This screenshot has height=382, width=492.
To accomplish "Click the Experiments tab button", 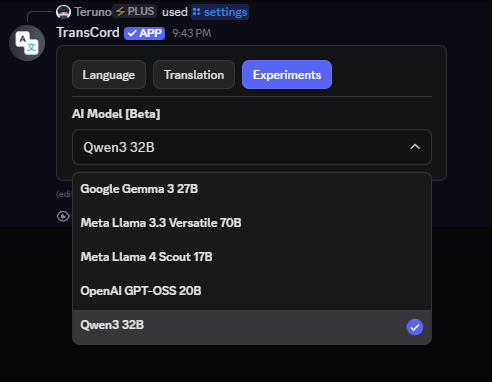I will 287,75.
